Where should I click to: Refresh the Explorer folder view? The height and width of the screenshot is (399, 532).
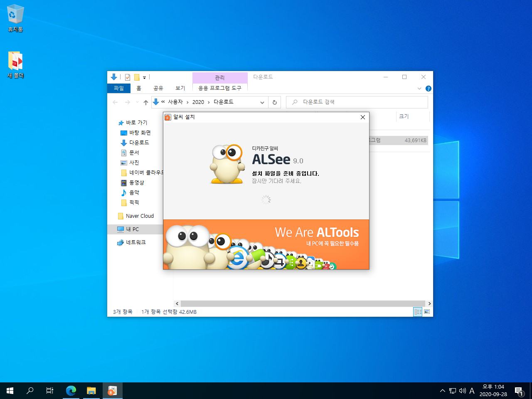click(x=275, y=102)
